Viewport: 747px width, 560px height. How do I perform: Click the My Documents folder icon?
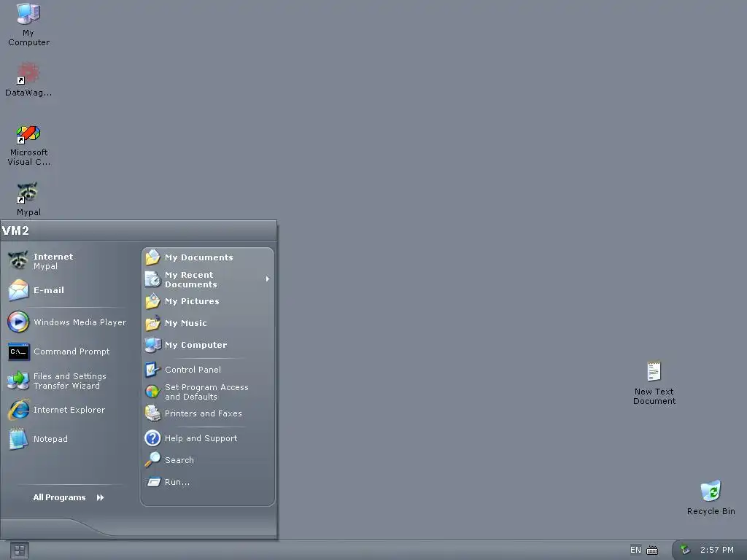(152, 257)
